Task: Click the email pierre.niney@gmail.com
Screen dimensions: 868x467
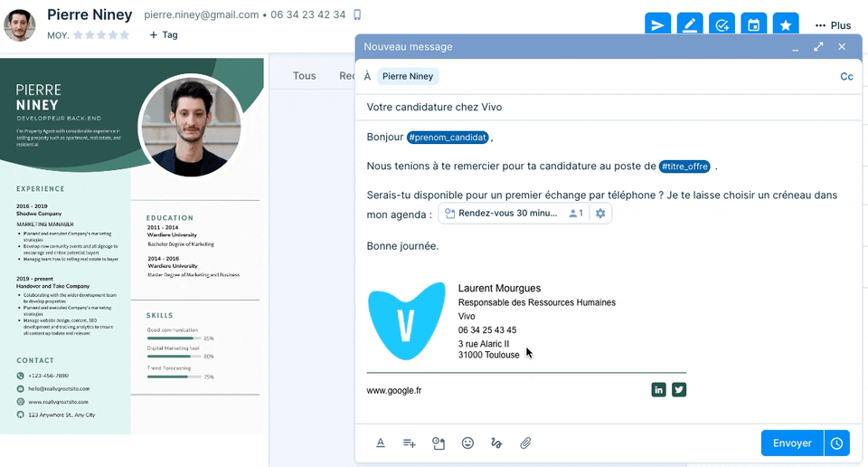Action: (x=202, y=14)
